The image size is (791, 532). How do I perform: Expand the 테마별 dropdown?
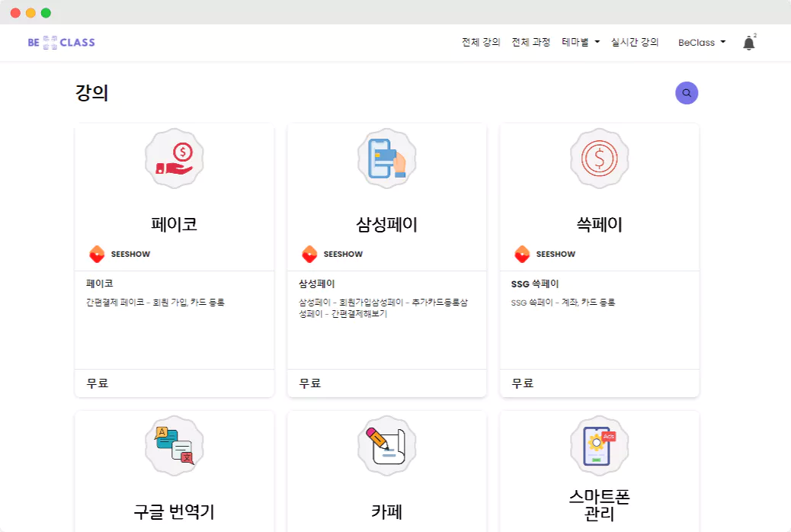pos(581,43)
